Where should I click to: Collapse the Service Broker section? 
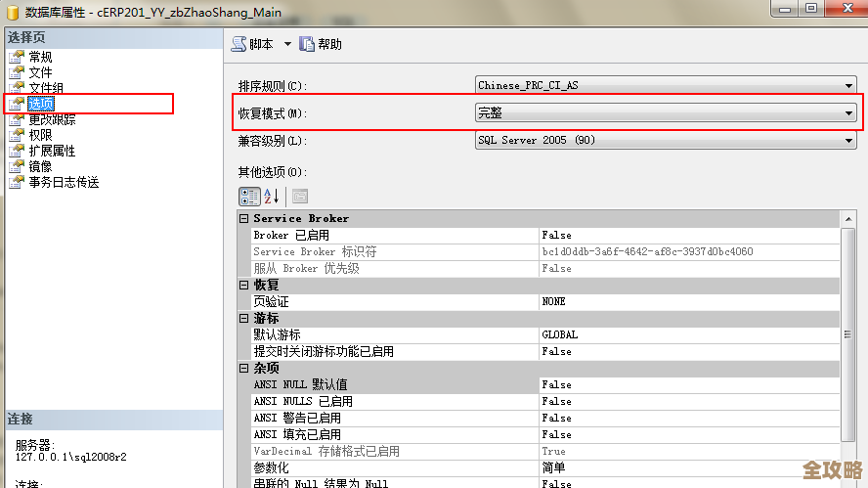click(243, 218)
